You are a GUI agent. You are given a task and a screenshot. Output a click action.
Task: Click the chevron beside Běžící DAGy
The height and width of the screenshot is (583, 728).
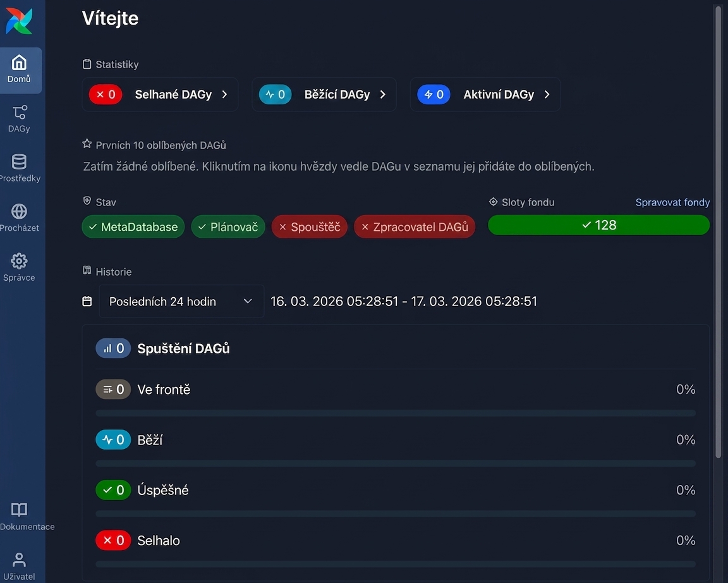(x=382, y=94)
